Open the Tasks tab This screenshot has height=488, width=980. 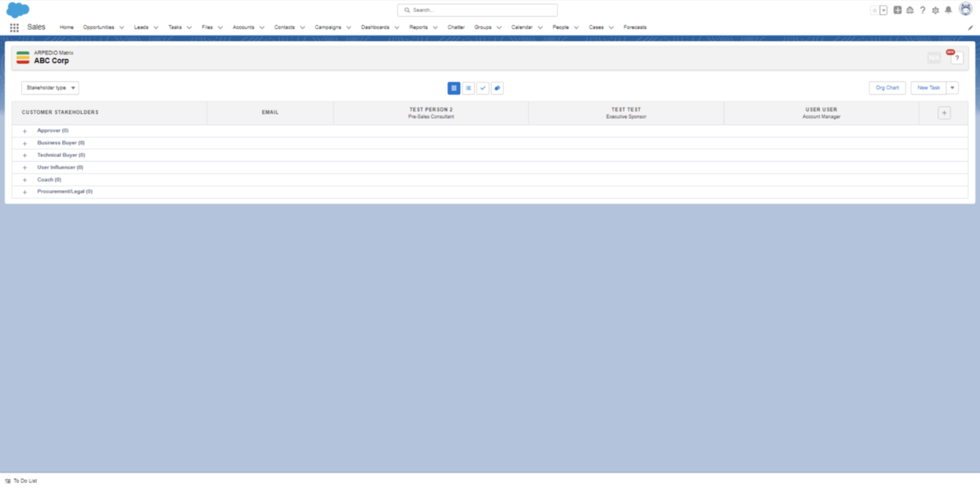pos(175,28)
